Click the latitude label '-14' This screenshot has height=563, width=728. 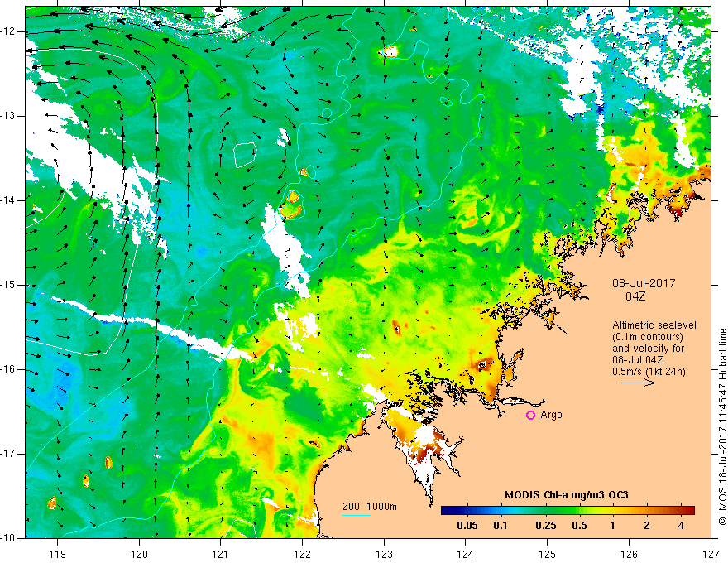click(x=8, y=200)
